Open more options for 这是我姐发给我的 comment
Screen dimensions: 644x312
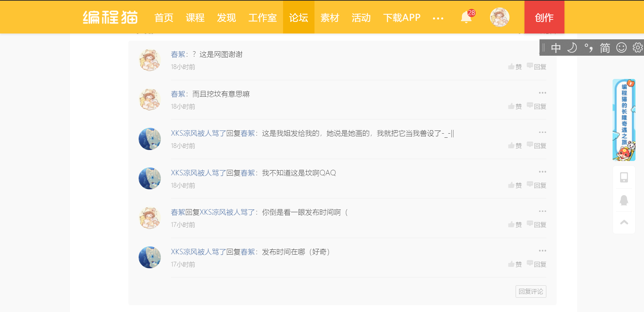(542, 132)
